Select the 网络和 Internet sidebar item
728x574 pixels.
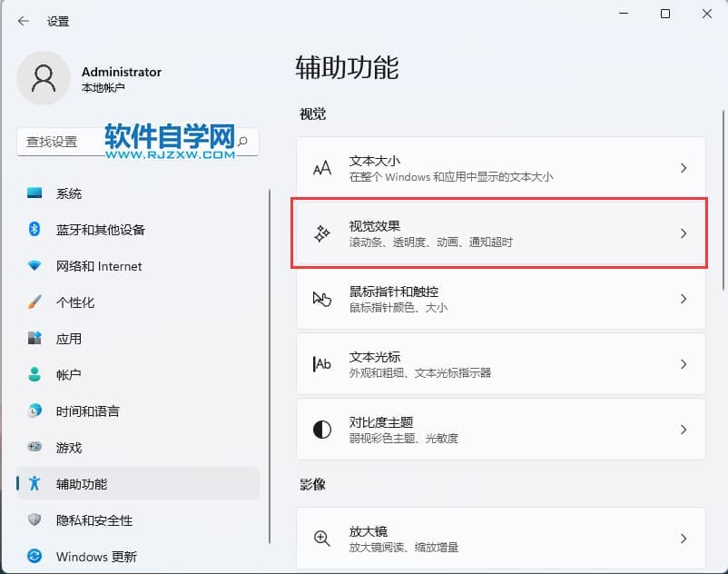(x=98, y=266)
